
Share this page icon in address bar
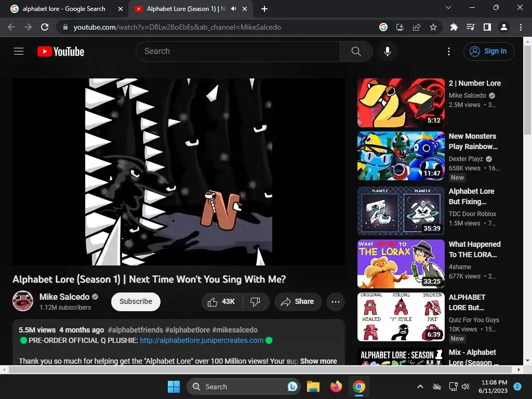[417, 27]
